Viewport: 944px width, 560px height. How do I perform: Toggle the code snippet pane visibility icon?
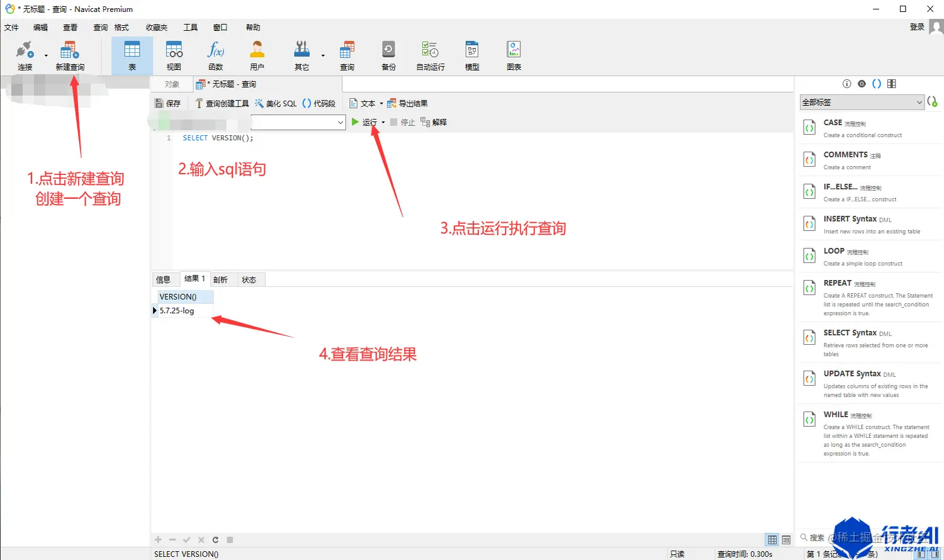(x=876, y=83)
